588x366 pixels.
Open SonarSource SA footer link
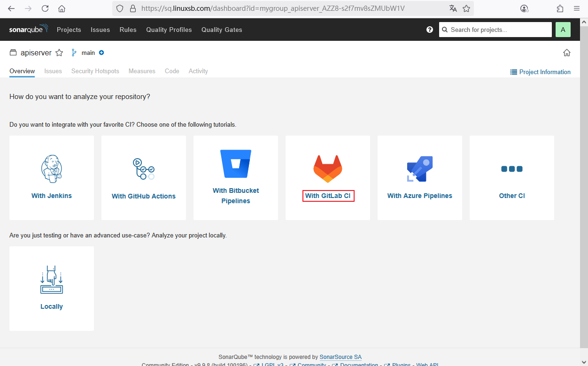(340, 357)
